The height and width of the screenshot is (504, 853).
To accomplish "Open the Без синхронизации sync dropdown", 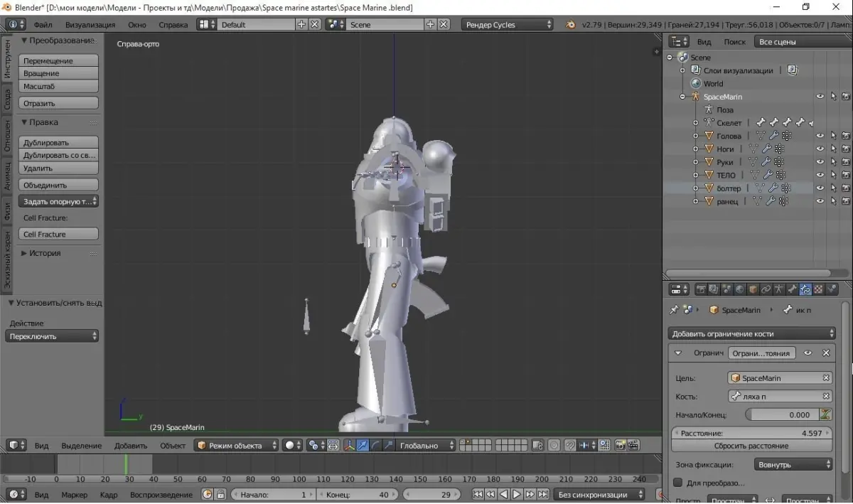I will 599,494.
